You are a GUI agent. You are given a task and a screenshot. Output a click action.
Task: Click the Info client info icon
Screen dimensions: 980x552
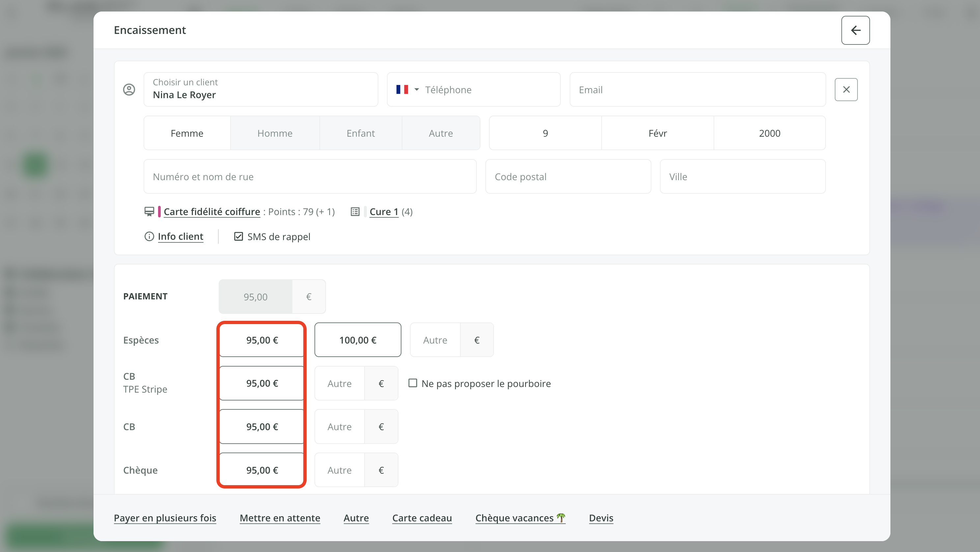[149, 236]
